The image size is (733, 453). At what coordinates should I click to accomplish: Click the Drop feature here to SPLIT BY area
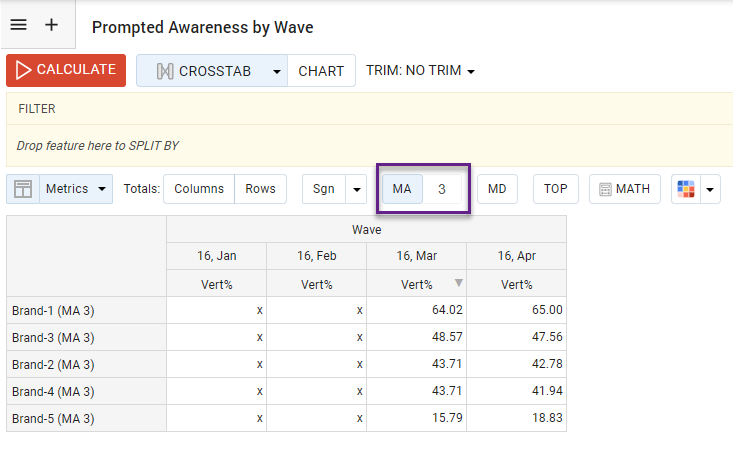click(369, 146)
